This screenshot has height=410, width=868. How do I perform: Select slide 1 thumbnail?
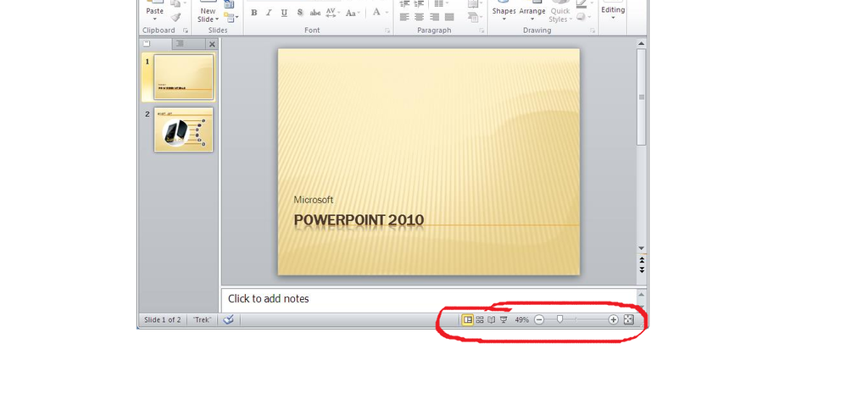tap(184, 77)
